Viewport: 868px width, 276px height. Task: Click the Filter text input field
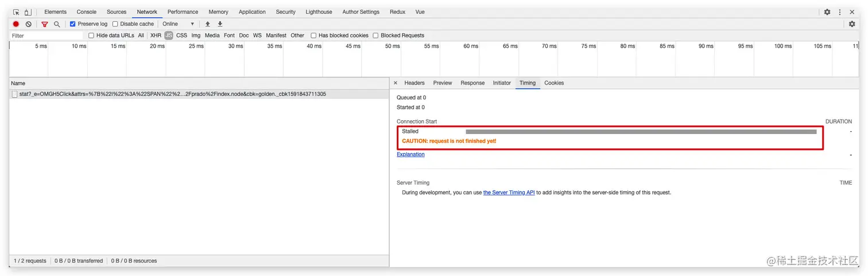point(46,36)
